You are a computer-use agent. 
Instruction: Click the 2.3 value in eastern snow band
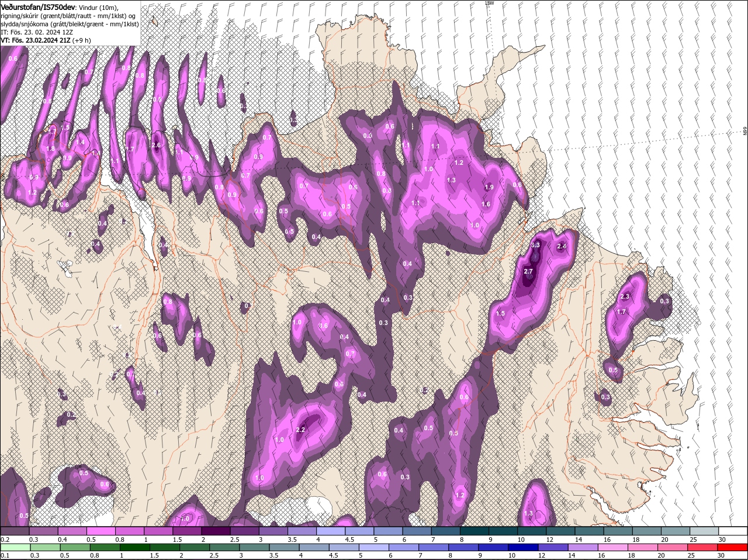click(625, 297)
